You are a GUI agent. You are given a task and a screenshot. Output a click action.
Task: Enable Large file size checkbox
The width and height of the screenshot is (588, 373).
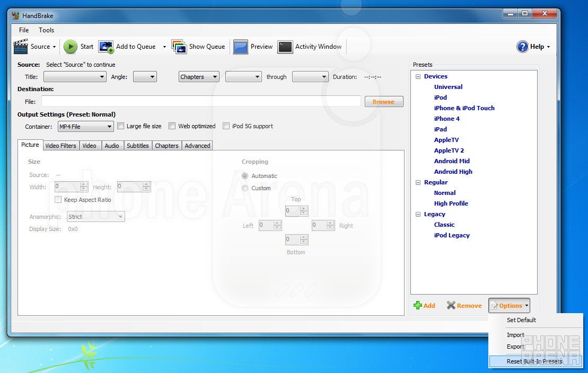tap(121, 126)
